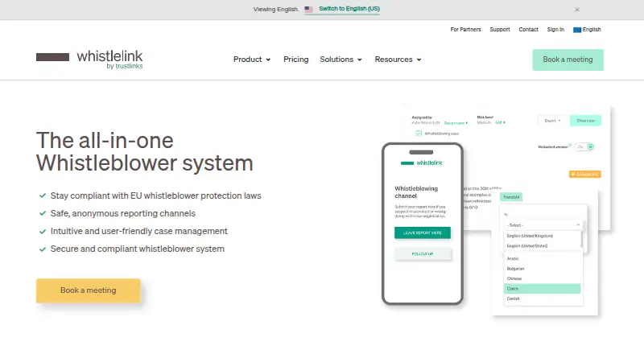Viewport: 644px width, 354px height.
Task: Click checkmark beside Stay compliant with EU
Action: (x=43, y=196)
